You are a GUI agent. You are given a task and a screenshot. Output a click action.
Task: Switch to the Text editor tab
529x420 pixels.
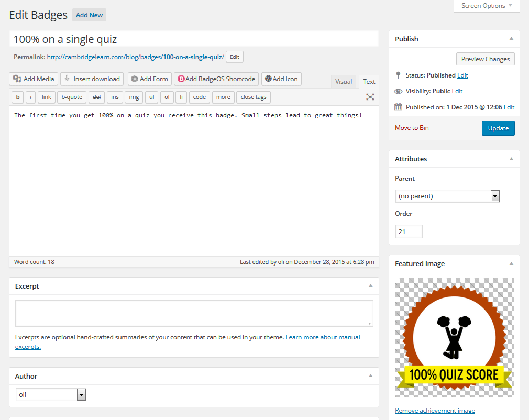coord(369,81)
